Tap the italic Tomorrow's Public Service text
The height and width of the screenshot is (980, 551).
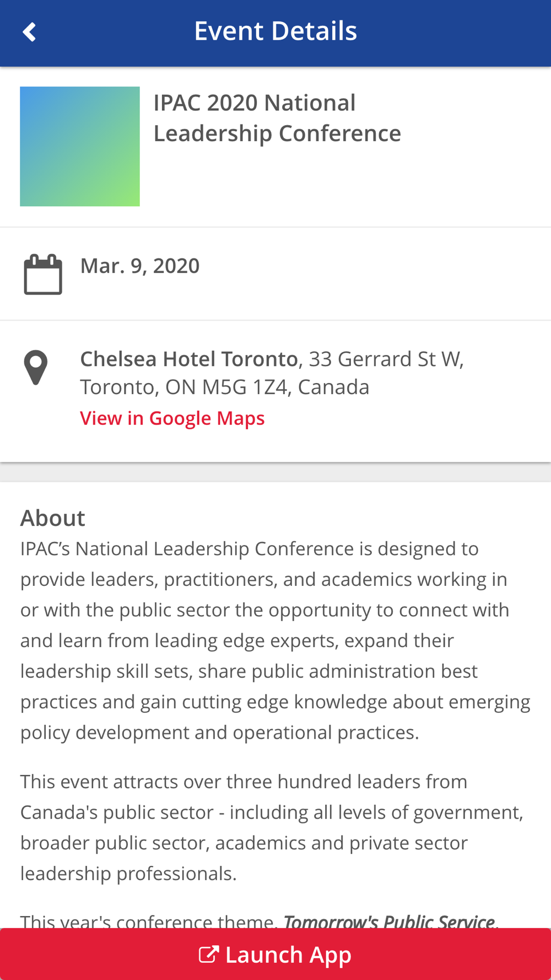[x=388, y=920]
